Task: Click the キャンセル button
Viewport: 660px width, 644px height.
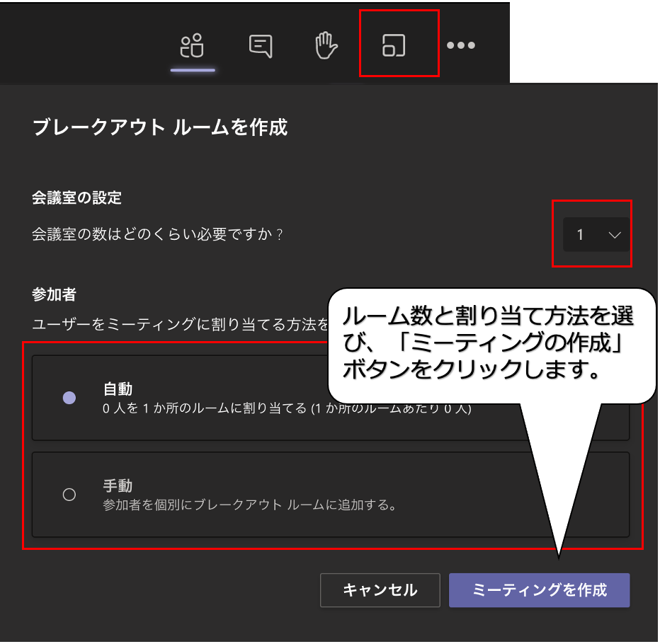Action: (x=380, y=590)
